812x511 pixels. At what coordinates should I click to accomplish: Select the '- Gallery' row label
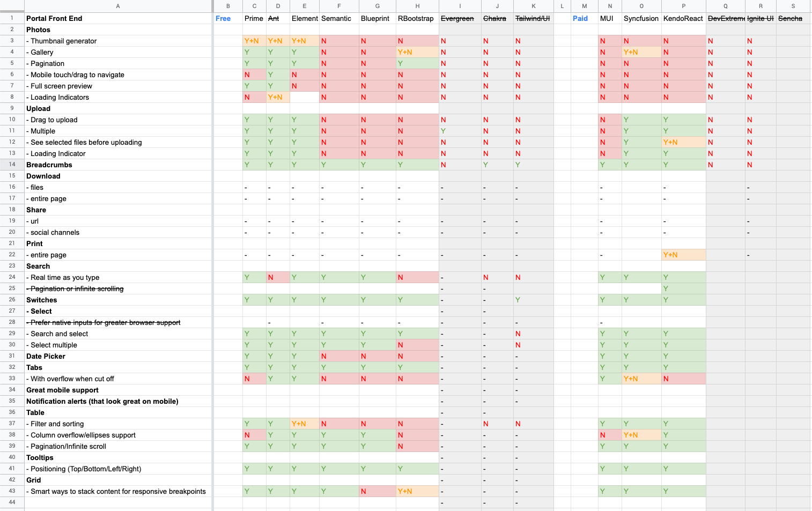(118, 52)
